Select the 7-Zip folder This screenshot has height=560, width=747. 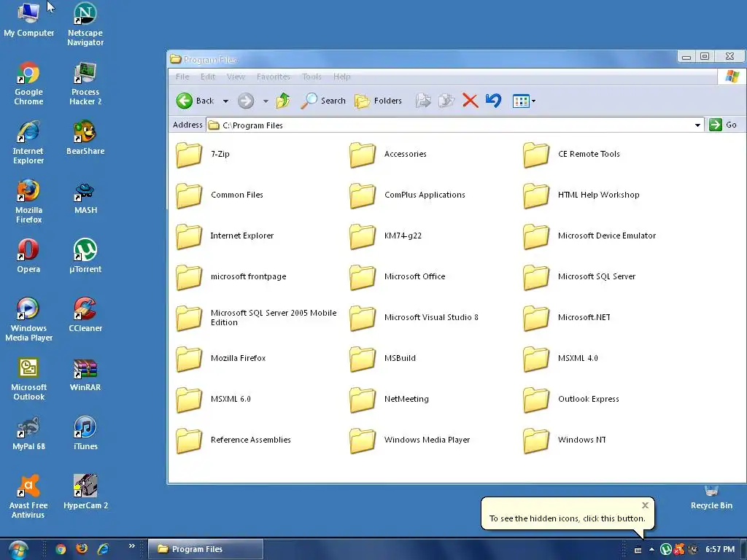203,155
